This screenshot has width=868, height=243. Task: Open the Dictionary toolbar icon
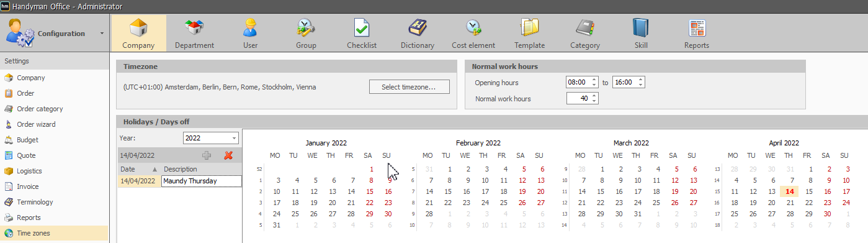coord(418,33)
